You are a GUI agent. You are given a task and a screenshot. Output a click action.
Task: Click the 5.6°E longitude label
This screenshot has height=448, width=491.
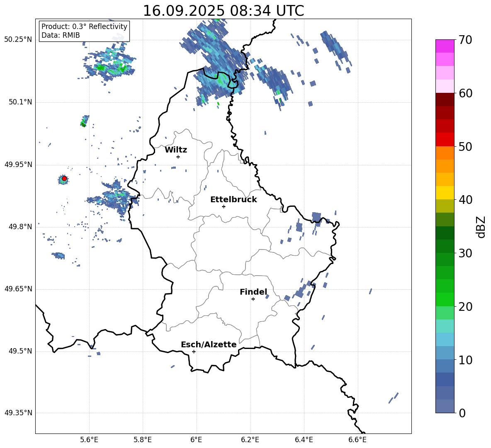(89, 440)
